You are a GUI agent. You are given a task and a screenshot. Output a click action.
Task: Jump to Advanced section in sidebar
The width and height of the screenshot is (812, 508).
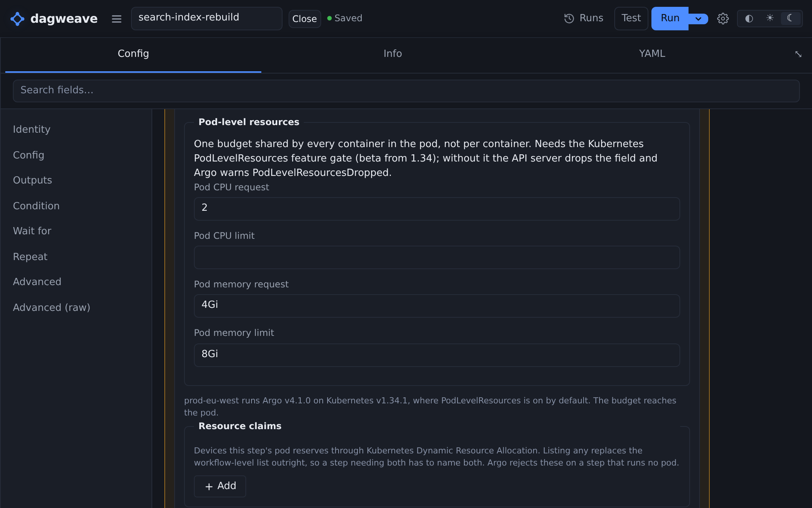pos(37,282)
